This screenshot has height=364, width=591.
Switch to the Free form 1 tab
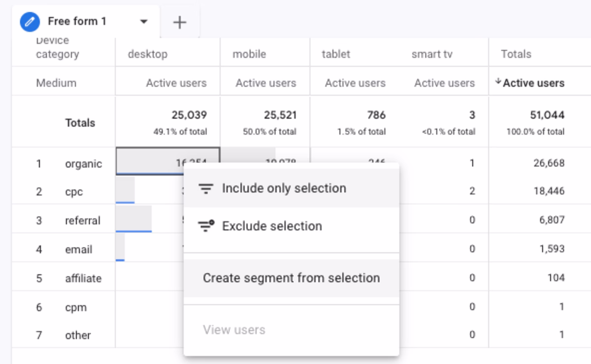pos(77,22)
